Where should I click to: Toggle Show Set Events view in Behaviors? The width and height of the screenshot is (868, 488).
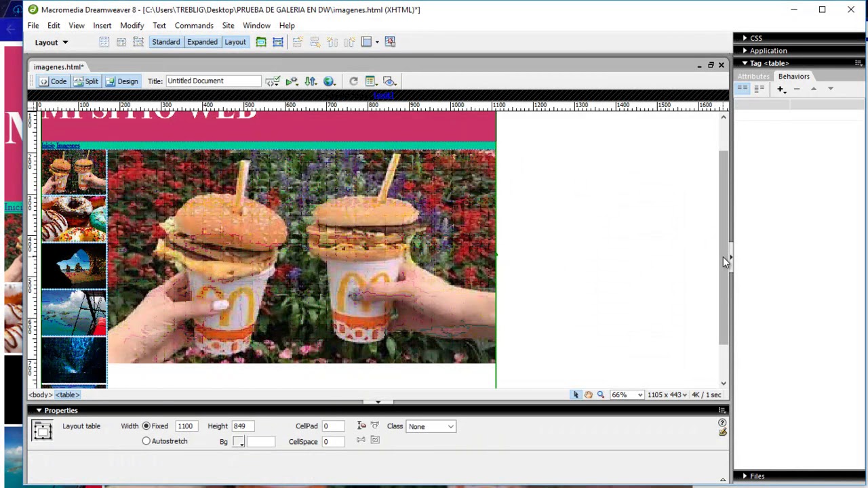tap(743, 89)
